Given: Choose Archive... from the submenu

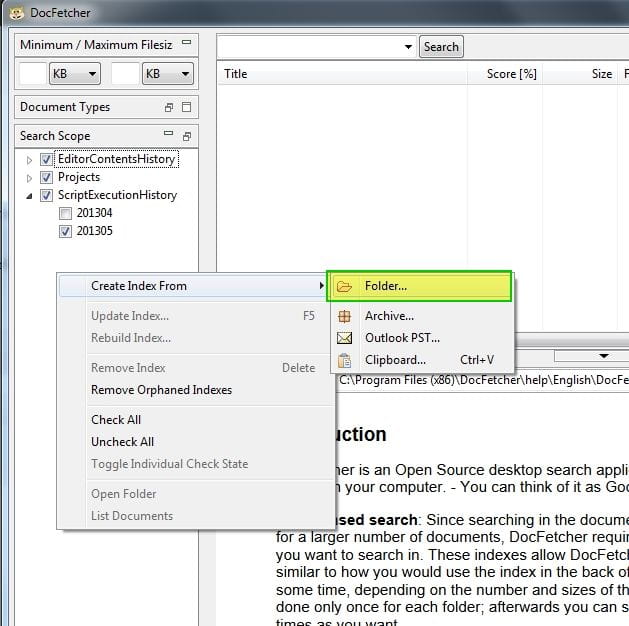Looking at the screenshot, I should click(x=422, y=316).
